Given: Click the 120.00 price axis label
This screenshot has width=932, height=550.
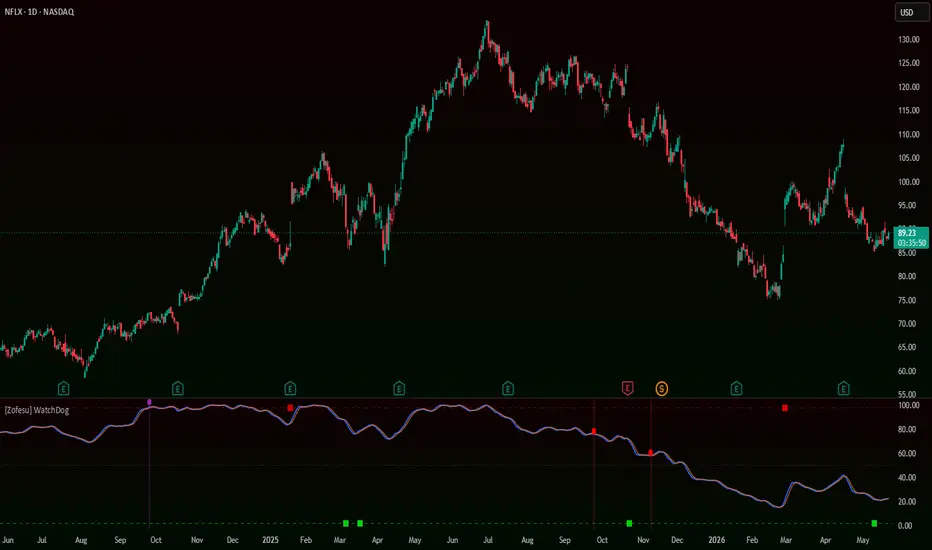Looking at the screenshot, I should (x=909, y=87).
